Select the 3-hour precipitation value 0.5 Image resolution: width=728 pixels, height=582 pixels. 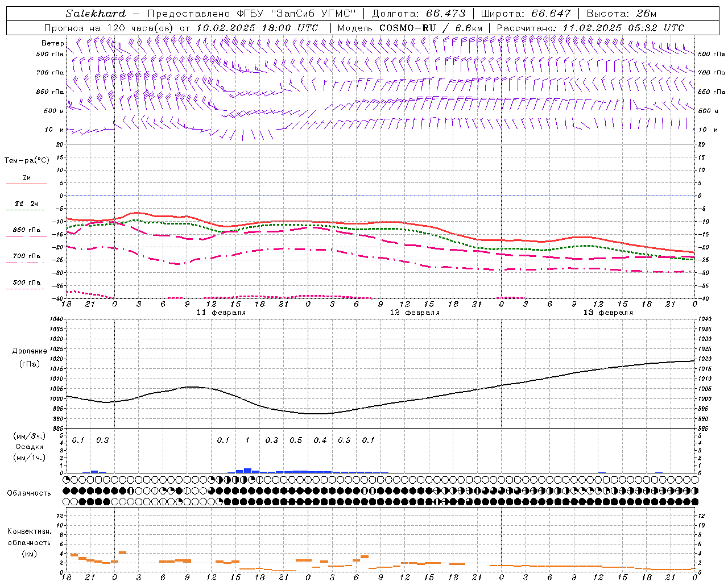click(296, 440)
